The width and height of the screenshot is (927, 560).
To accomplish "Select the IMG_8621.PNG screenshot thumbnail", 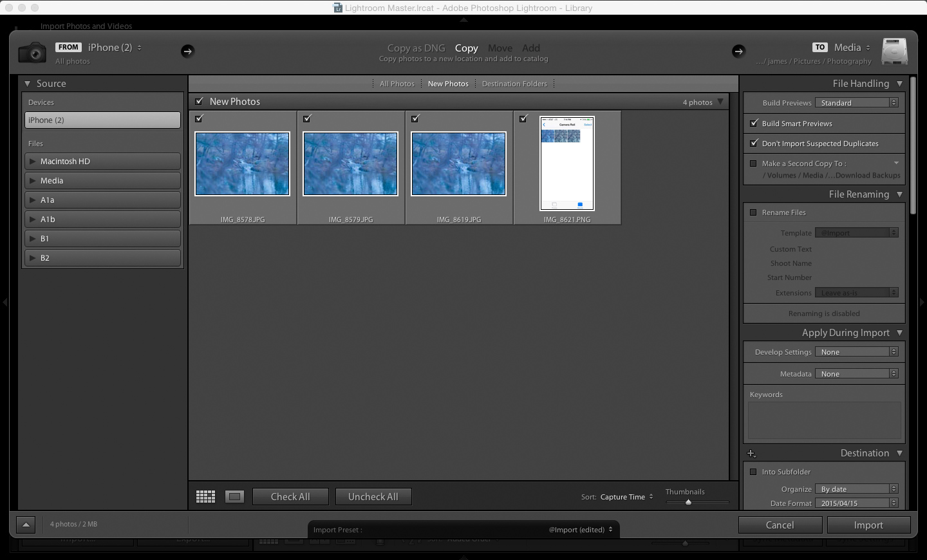I will pyautogui.click(x=567, y=163).
